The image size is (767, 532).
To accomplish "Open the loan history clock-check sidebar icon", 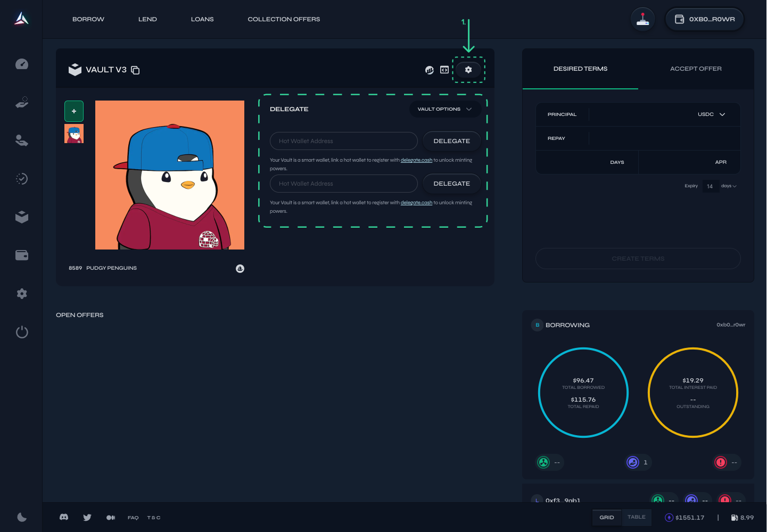I will pos(22,179).
